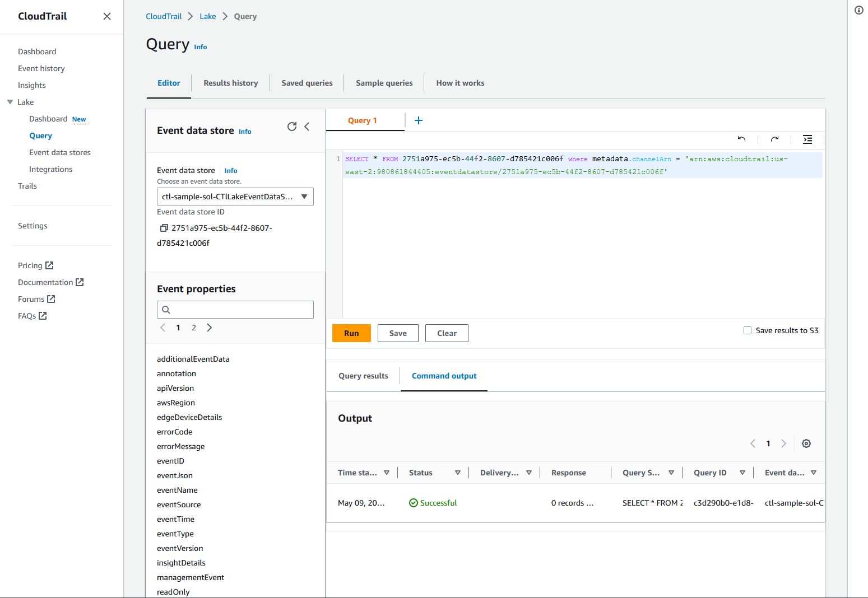868x598 pixels.
Task: Switch to Results history tab
Action: [x=231, y=83]
